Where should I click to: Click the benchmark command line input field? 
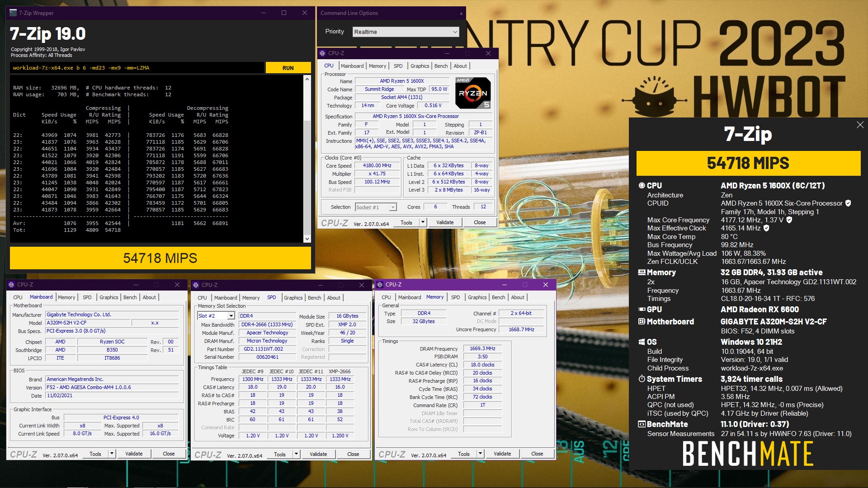pos(137,68)
